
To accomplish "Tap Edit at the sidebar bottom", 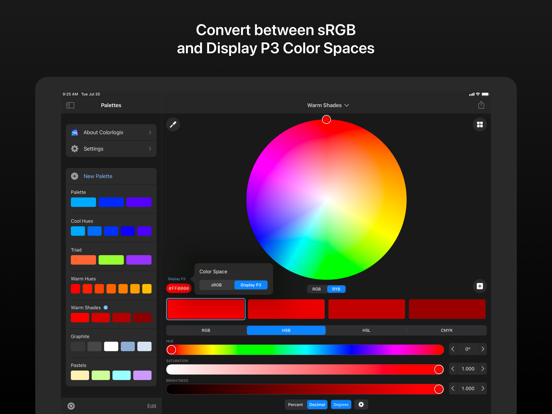I will pos(152,406).
